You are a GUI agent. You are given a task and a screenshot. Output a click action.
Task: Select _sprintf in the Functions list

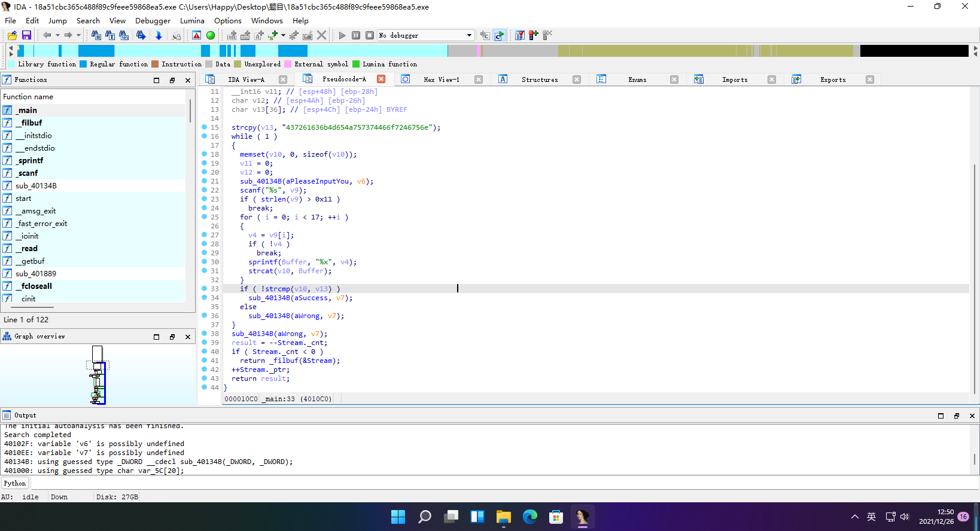coord(93,160)
